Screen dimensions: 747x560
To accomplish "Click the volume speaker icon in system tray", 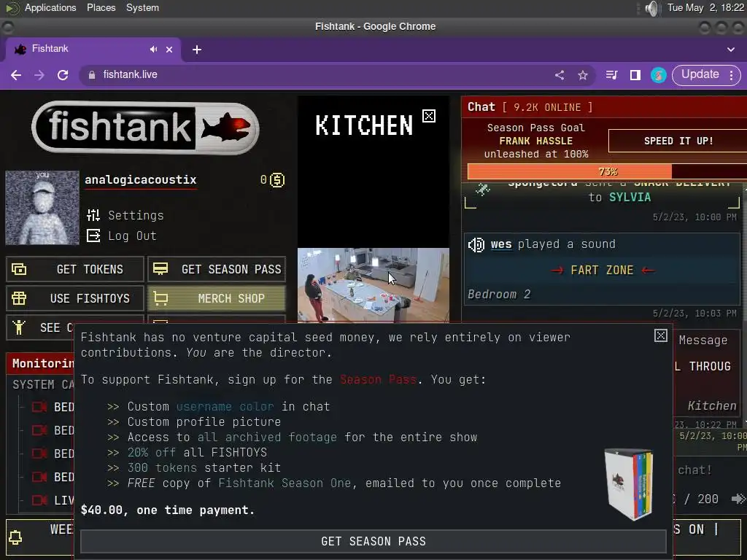I will pyautogui.click(x=651, y=8).
